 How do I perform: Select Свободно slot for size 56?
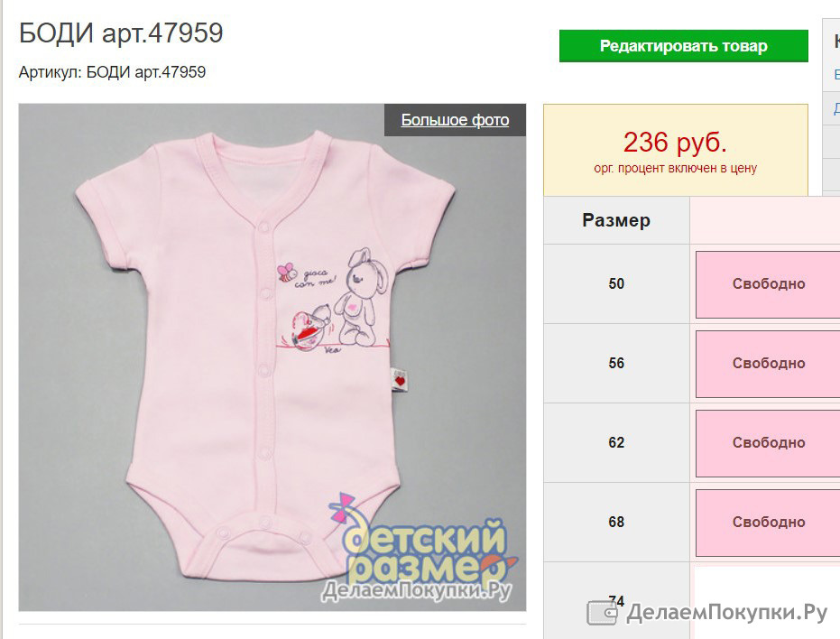point(768,364)
